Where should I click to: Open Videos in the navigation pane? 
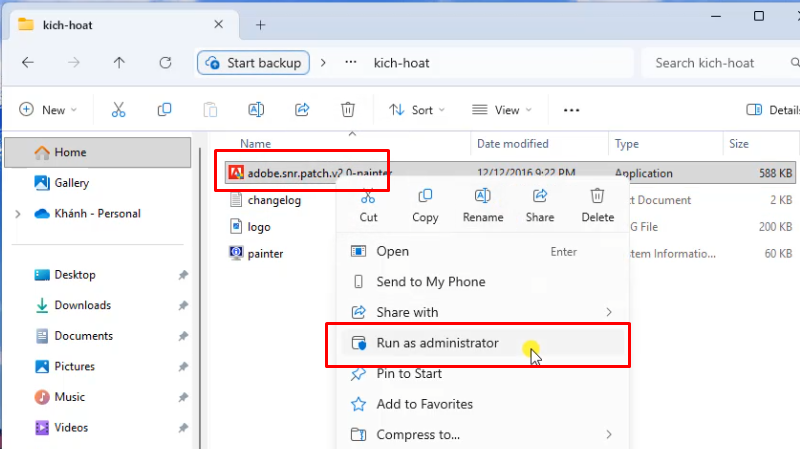(x=71, y=428)
